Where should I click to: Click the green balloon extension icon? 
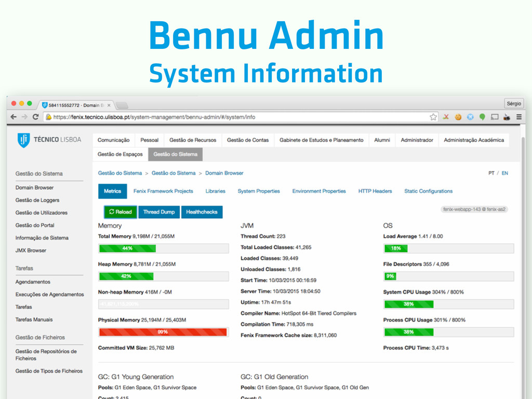click(482, 117)
